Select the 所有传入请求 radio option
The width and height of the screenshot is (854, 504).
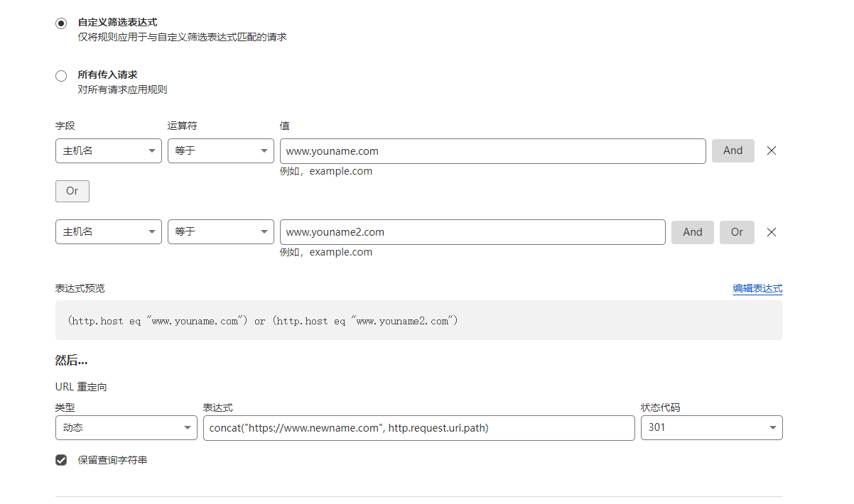coord(61,75)
